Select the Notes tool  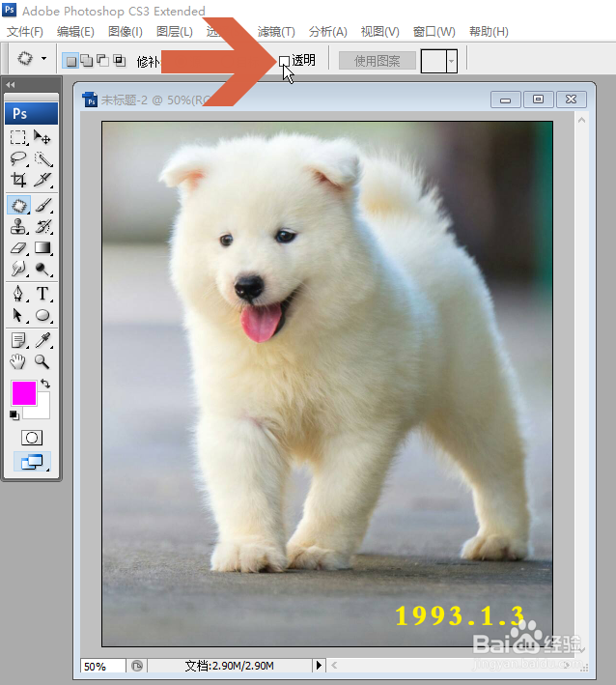click(18, 340)
